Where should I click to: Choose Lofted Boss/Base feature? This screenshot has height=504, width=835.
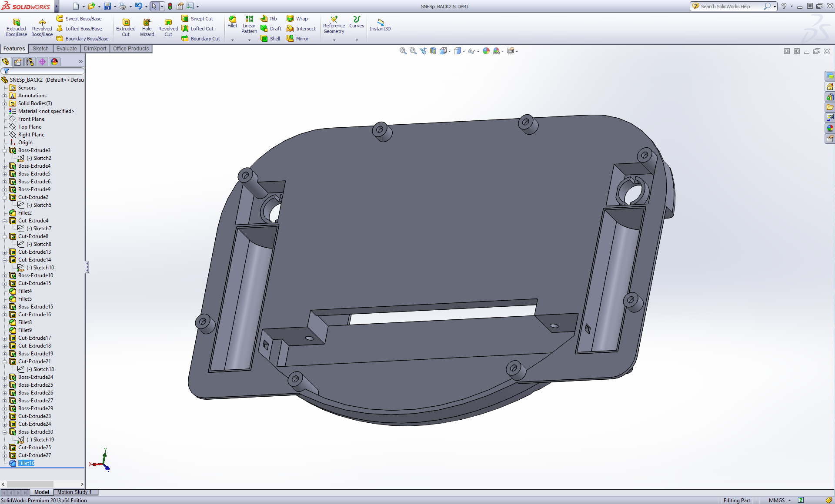pyautogui.click(x=79, y=29)
